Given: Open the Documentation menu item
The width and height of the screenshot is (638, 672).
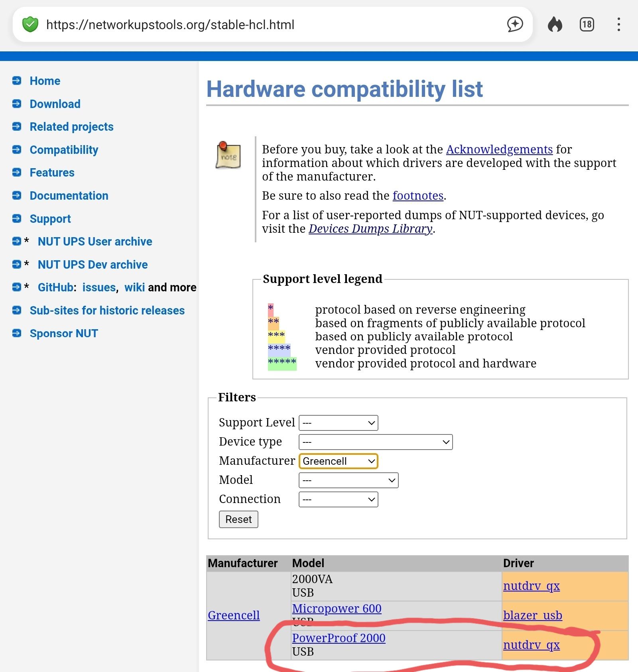Looking at the screenshot, I should [x=69, y=196].
